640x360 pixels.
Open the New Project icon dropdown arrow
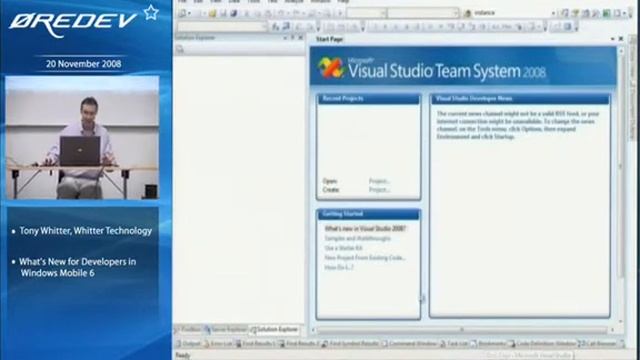pyautogui.click(x=189, y=13)
